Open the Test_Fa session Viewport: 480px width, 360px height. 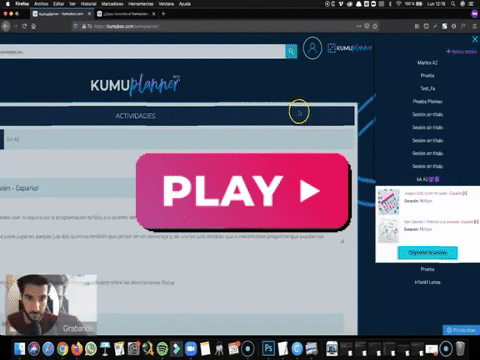coord(427,88)
